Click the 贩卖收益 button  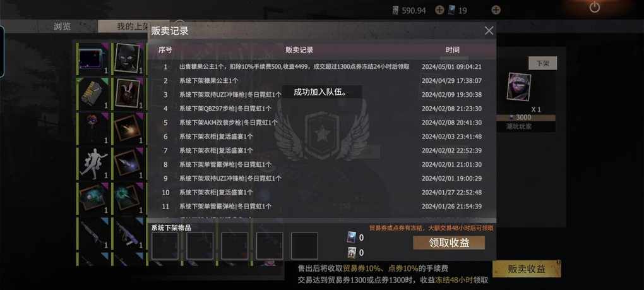point(527,269)
